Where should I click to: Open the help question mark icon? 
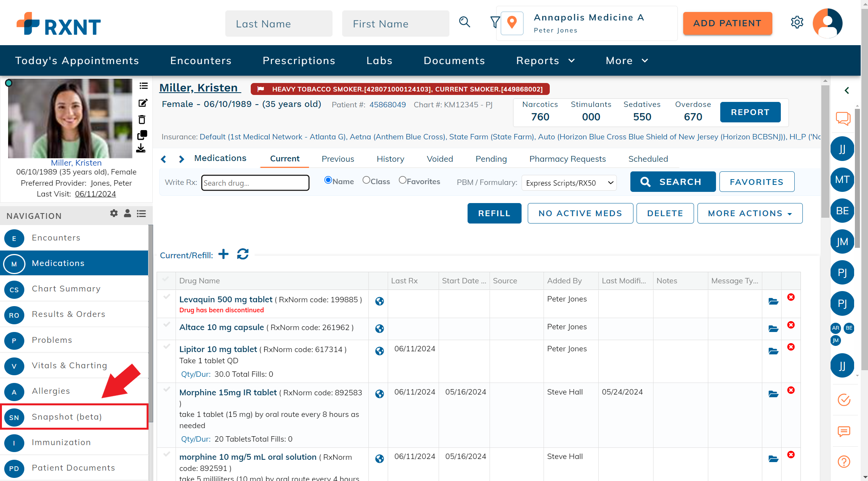pyautogui.click(x=844, y=461)
